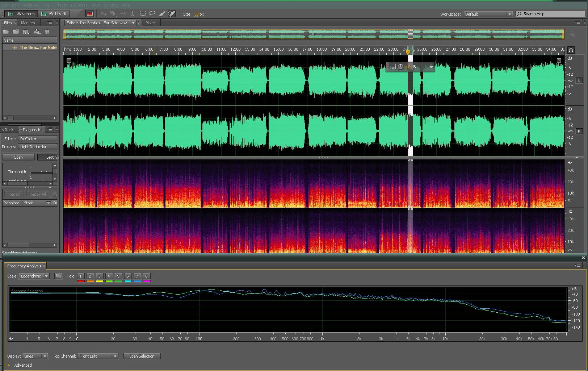
Task: Delete selected file with trash icon
Action: (47, 32)
